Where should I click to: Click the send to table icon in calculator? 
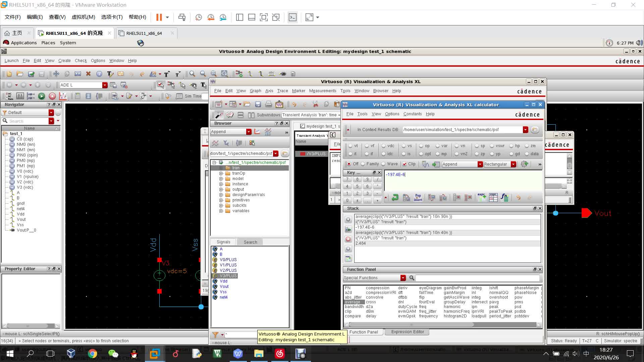point(436,164)
